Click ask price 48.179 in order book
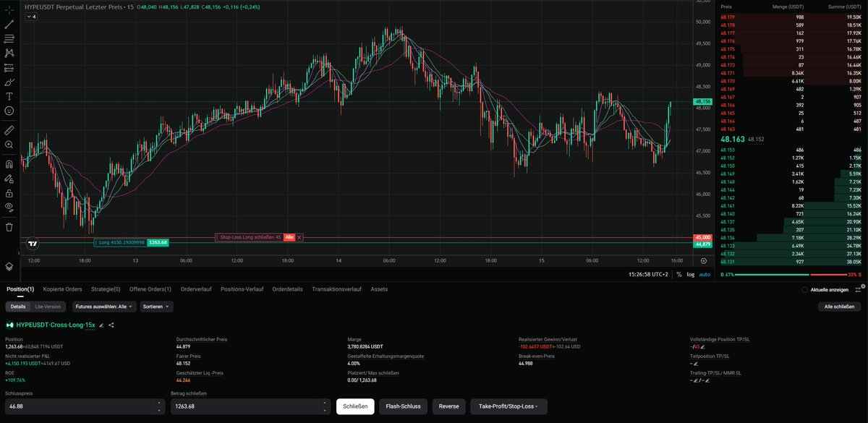 pyautogui.click(x=728, y=17)
